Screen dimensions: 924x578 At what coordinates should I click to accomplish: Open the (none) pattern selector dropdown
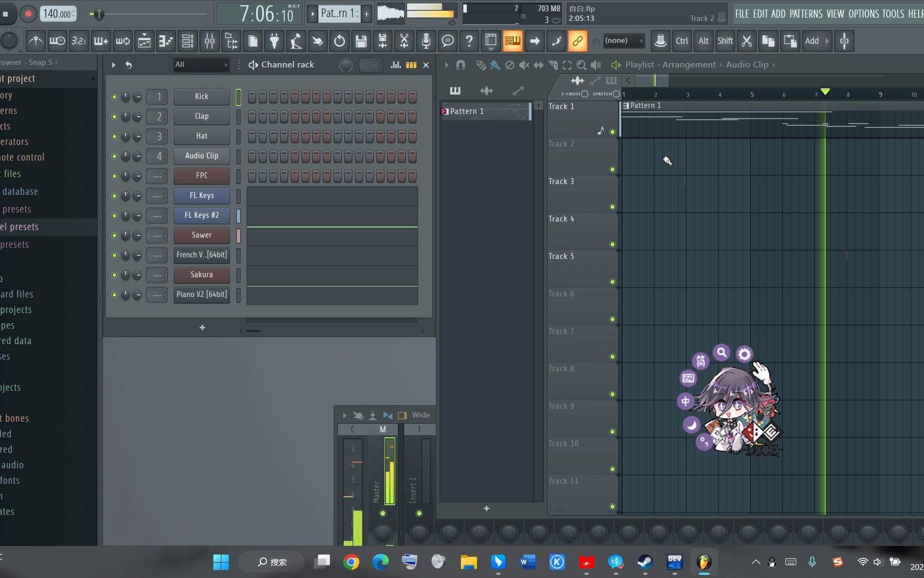623,41
